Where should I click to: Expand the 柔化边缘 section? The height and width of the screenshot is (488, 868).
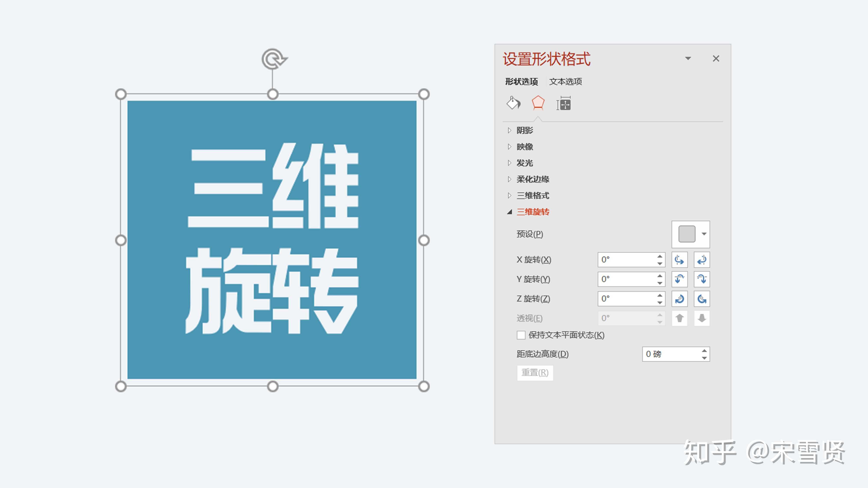coord(528,179)
